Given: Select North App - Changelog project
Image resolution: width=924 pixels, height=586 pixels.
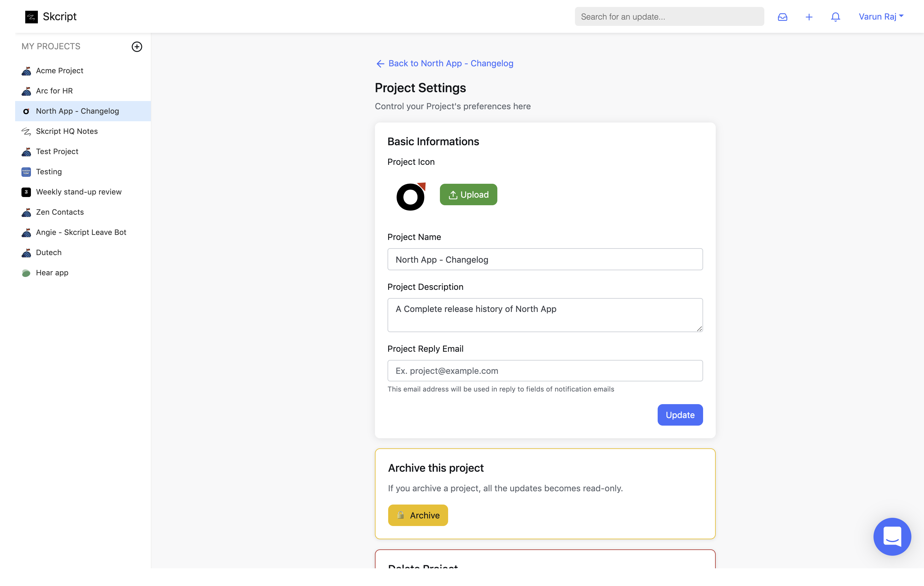Looking at the screenshot, I should click(x=83, y=111).
